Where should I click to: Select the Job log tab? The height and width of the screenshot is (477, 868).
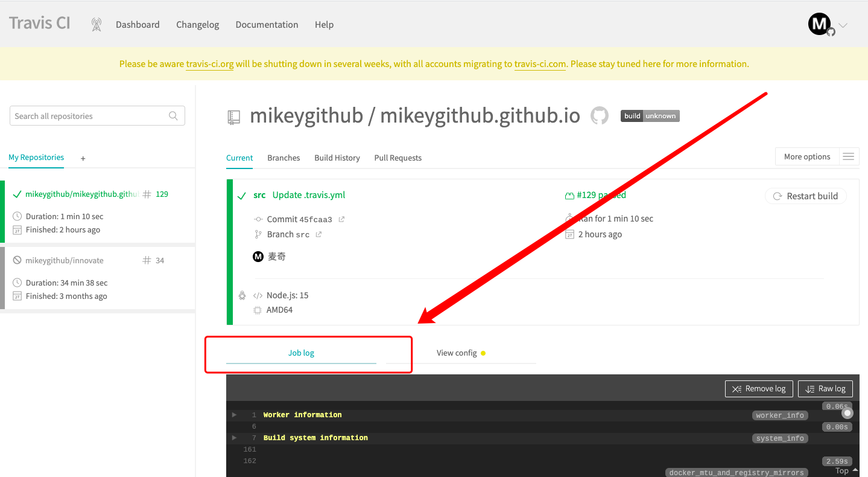[x=301, y=353]
